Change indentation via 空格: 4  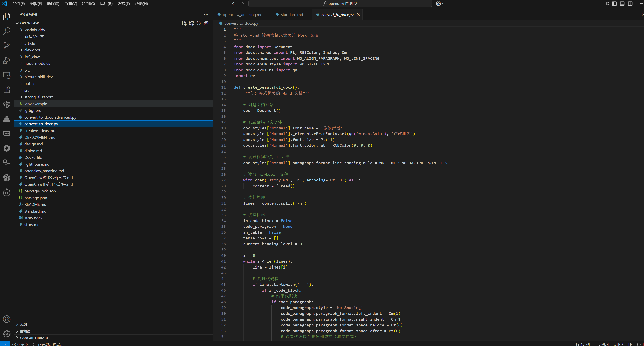[x=603, y=344]
